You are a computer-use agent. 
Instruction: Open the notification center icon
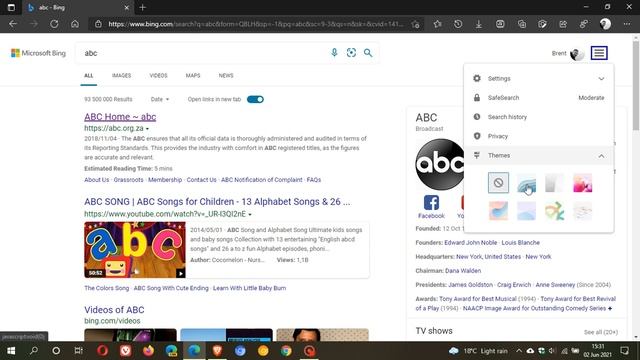click(x=624, y=351)
